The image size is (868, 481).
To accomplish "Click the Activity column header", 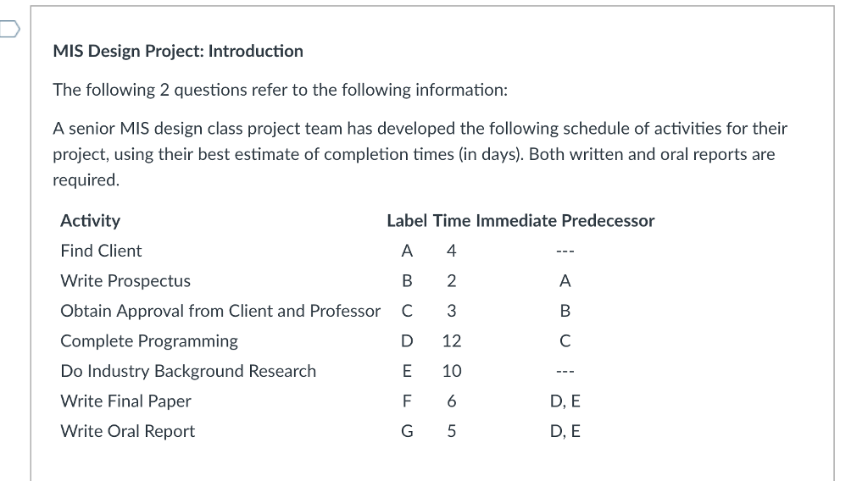I will pos(91,221).
